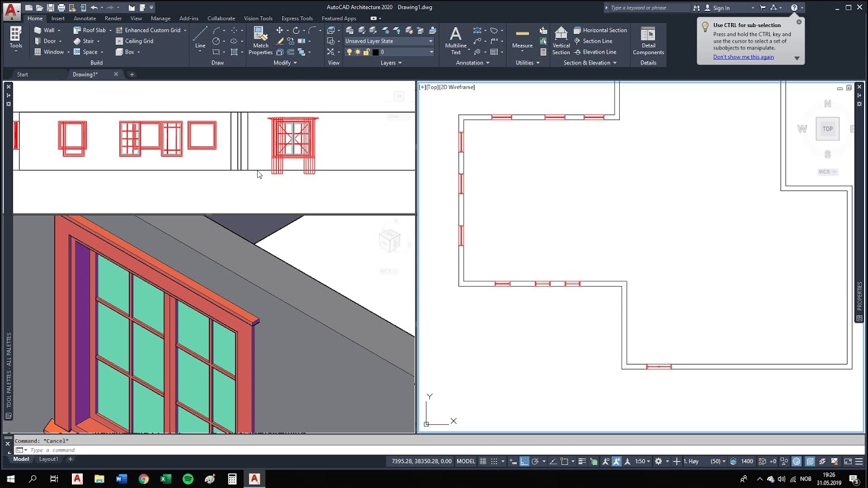
Task: Select the Ceiling Grid tool
Action: pos(134,41)
